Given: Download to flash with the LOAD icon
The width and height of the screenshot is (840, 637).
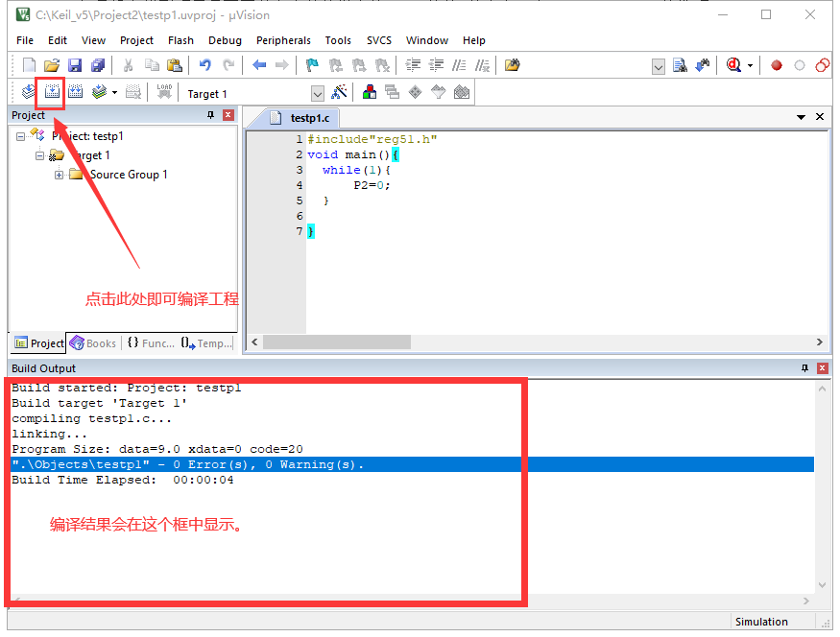Looking at the screenshot, I should (x=164, y=92).
